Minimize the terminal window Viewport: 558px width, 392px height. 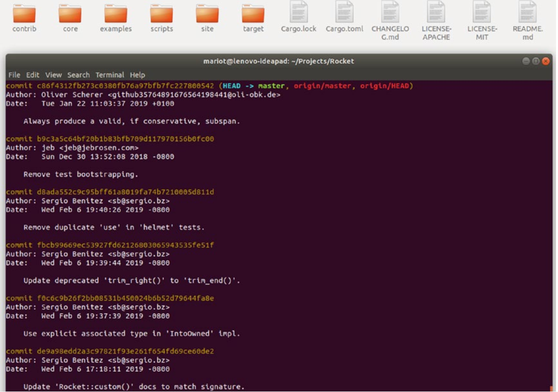(x=526, y=61)
